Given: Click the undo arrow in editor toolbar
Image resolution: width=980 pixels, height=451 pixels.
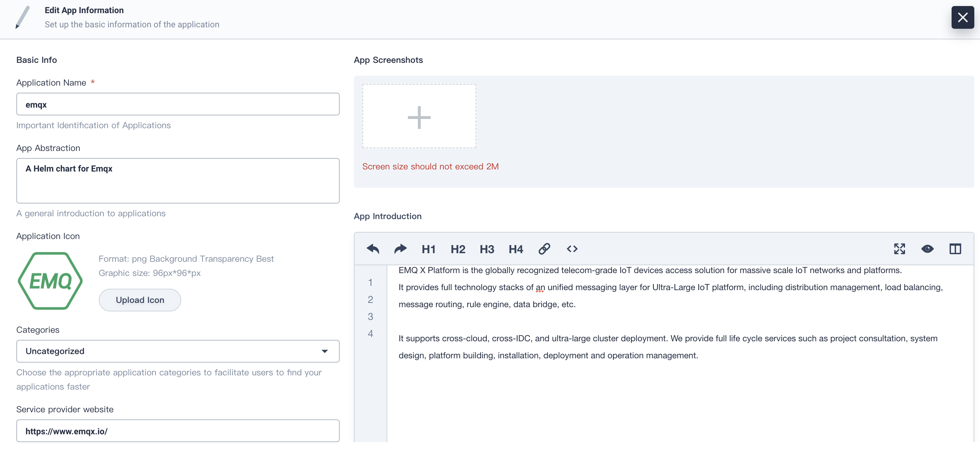Looking at the screenshot, I should (373, 249).
